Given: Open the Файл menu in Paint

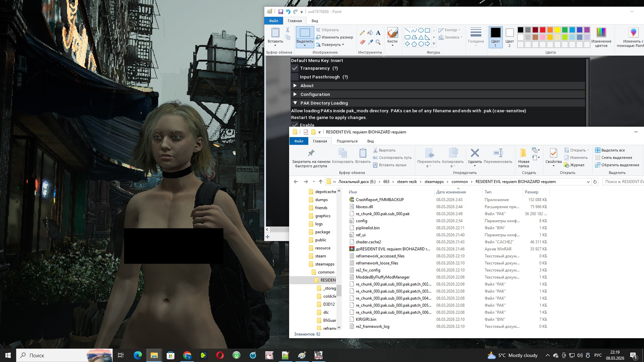Looking at the screenshot, I should [x=273, y=21].
